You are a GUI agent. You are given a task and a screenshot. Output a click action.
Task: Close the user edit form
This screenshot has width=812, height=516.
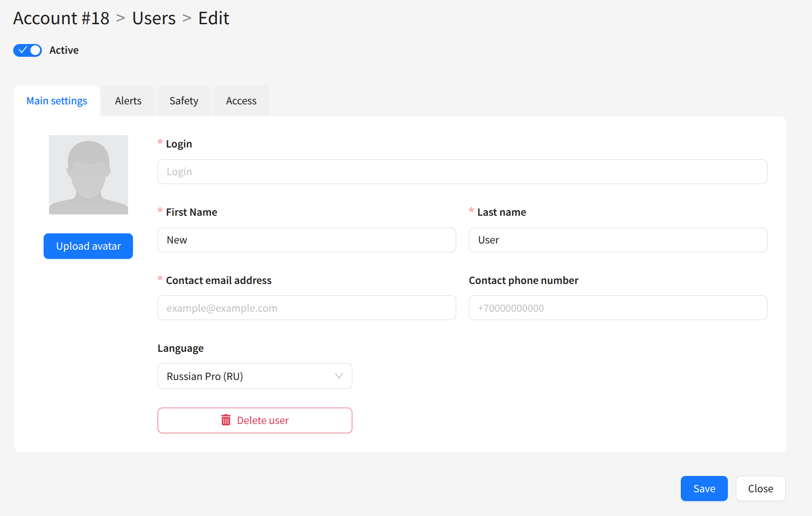[760, 488]
